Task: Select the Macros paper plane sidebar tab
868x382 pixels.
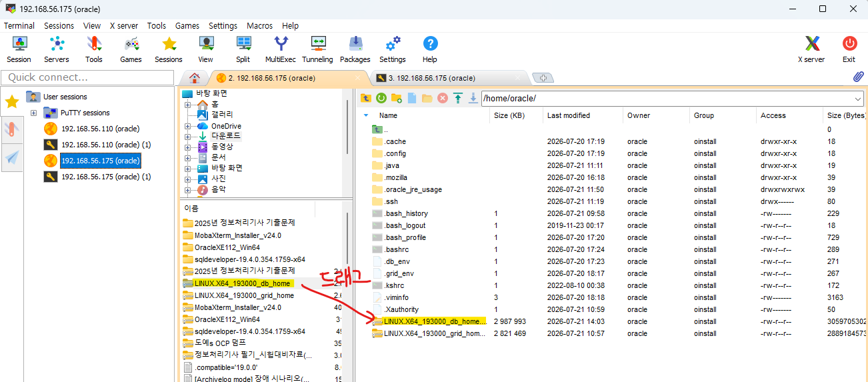Action: (11, 157)
